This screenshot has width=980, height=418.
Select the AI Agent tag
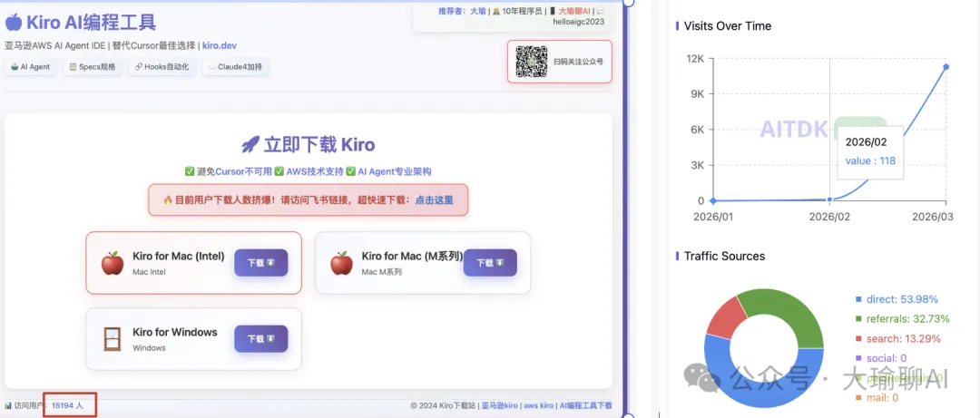(31, 67)
